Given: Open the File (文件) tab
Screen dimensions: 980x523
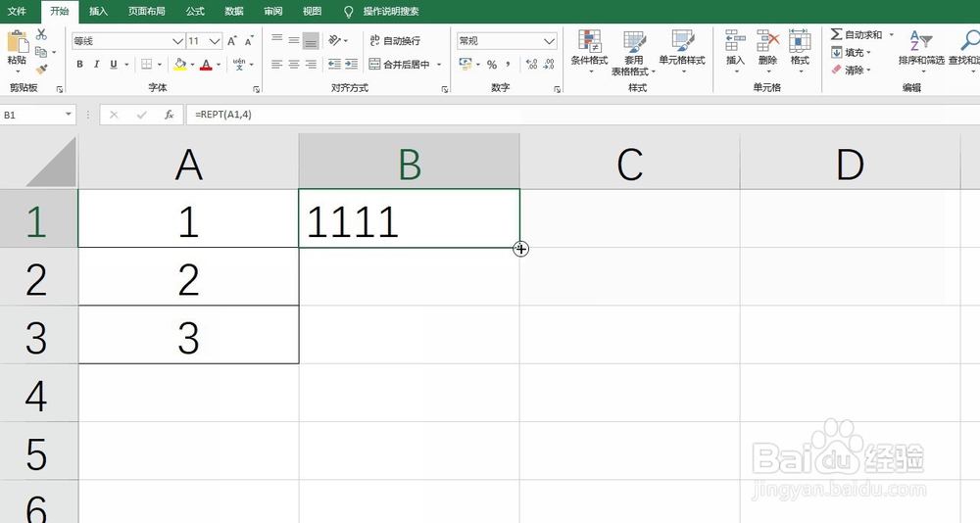Looking at the screenshot, I should click(x=17, y=11).
